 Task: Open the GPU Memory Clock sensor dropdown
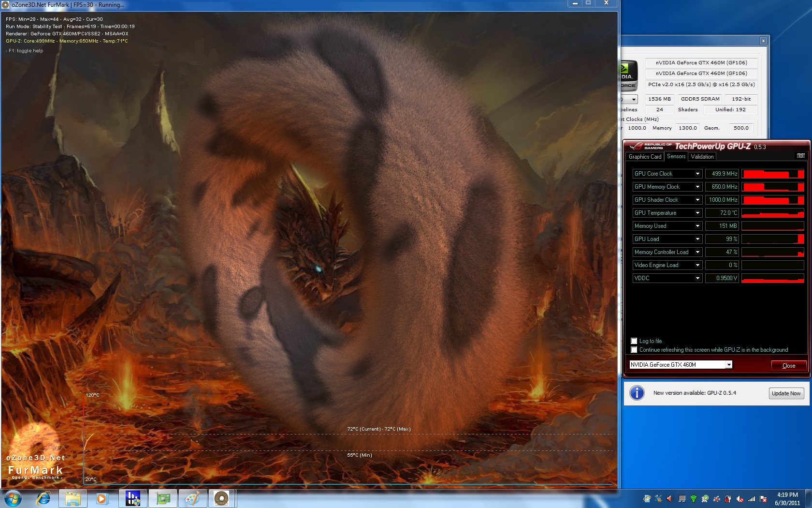pyautogui.click(x=697, y=186)
